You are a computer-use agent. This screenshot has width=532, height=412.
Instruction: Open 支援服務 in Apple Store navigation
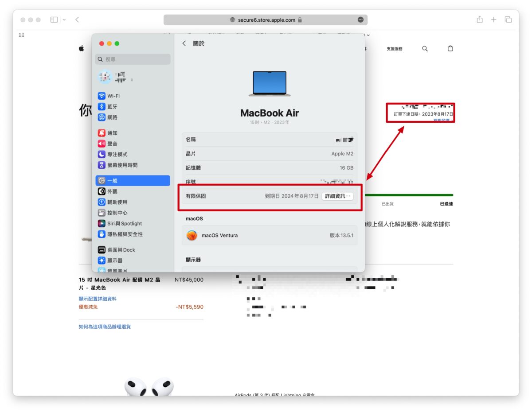(x=395, y=49)
